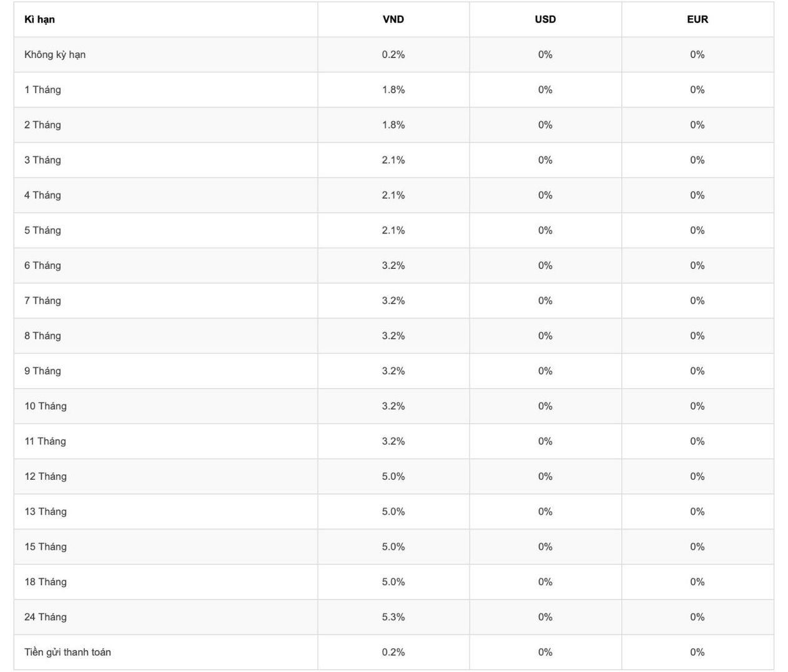Viewport: 788px width, 672px height.
Task: Select the 15 Tháng term label
Action: pos(46,547)
